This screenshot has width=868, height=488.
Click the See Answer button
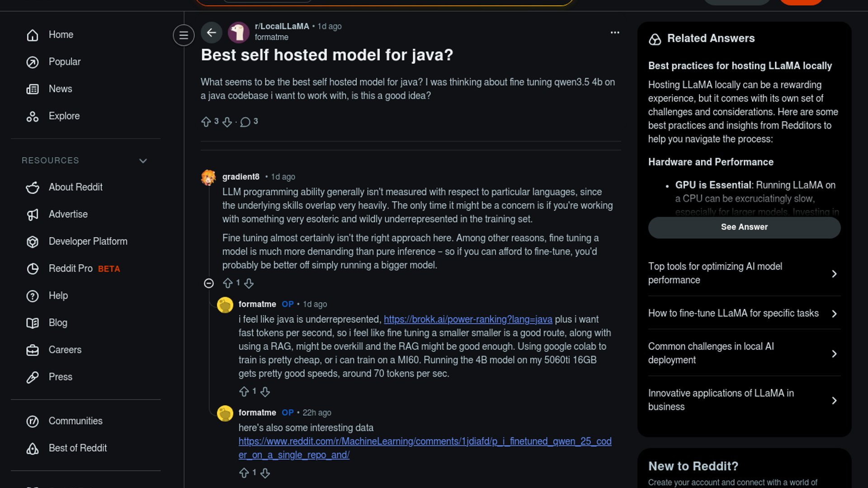(744, 227)
